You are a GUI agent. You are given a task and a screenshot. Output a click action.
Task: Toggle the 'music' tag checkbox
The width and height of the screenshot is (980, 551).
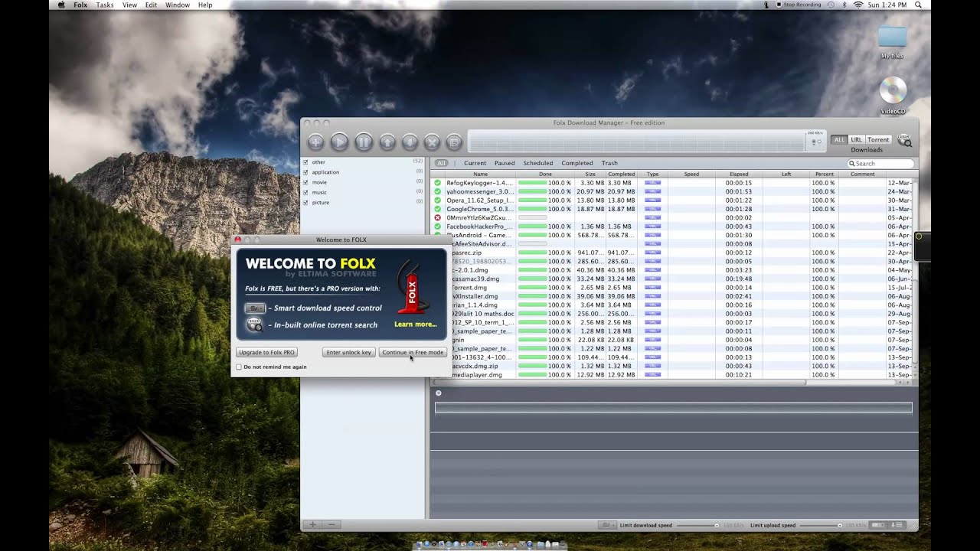pos(305,192)
